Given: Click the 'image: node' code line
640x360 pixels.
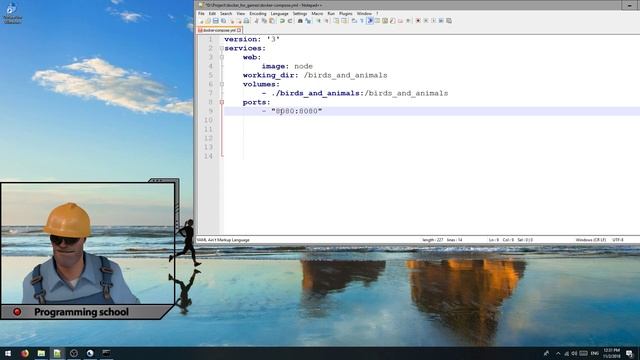Looking at the screenshot, I should (x=287, y=66).
